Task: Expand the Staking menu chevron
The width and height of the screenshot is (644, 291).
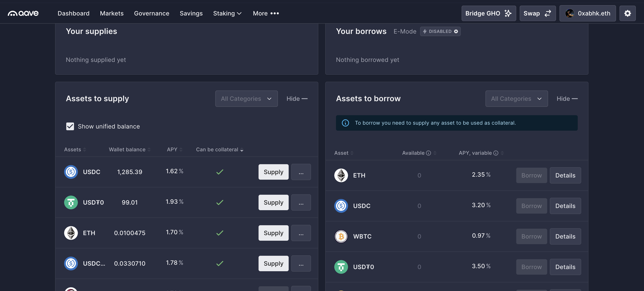Action: pos(239,14)
